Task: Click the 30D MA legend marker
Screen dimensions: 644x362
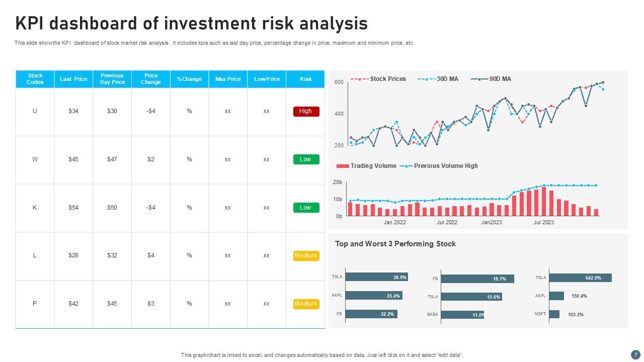Action: (x=426, y=79)
